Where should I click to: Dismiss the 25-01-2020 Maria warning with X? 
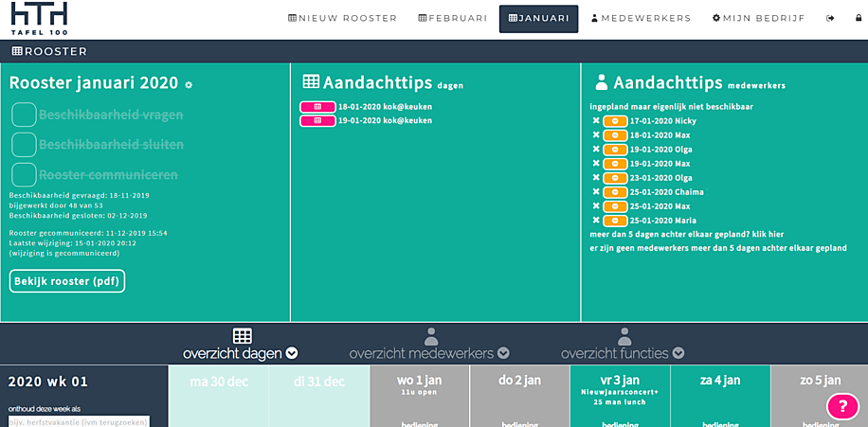[596, 221]
